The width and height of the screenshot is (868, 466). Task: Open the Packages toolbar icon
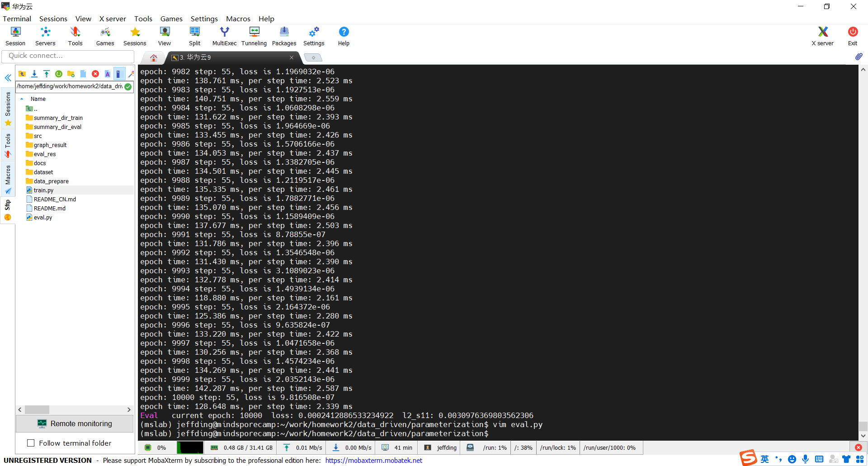284,36
